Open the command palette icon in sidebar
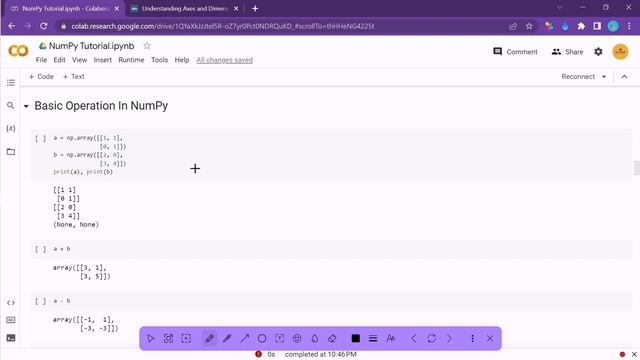The height and width of the screenshot is (360, 640). (11, 320)
